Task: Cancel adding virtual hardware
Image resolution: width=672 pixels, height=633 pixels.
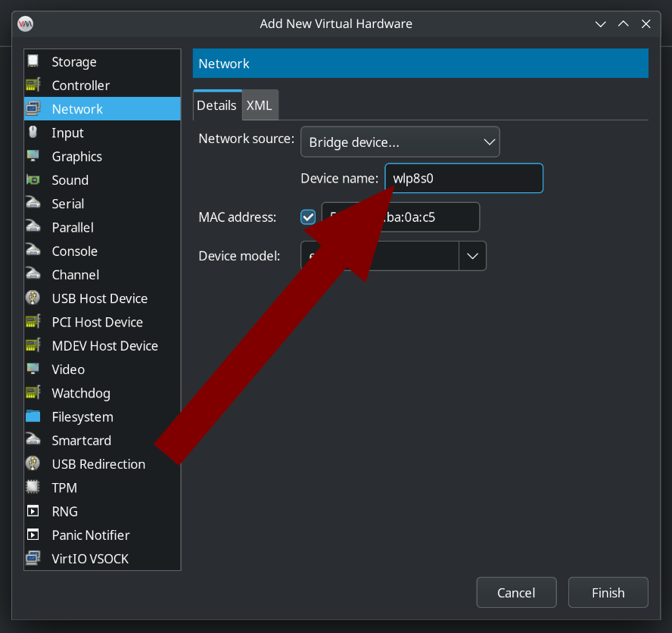Action: coord(516,593)
